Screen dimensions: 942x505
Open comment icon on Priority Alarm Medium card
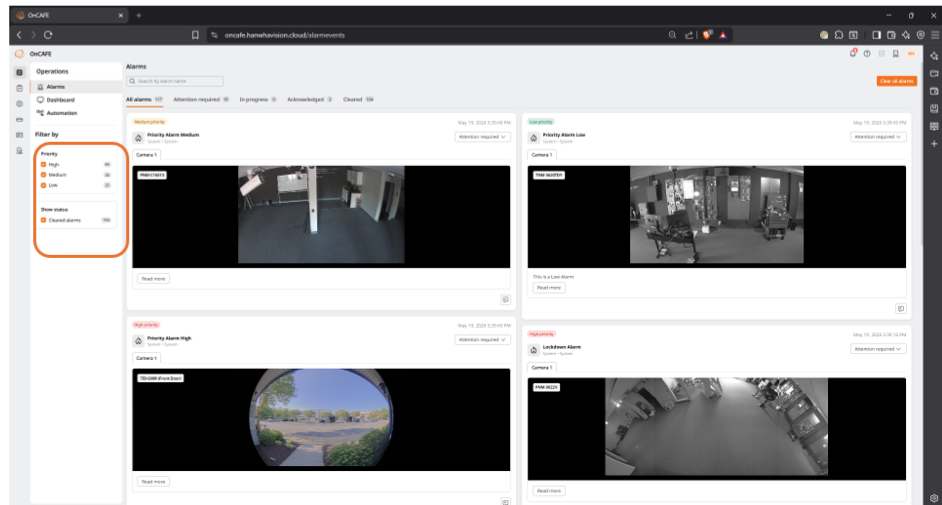pos(505,300)
